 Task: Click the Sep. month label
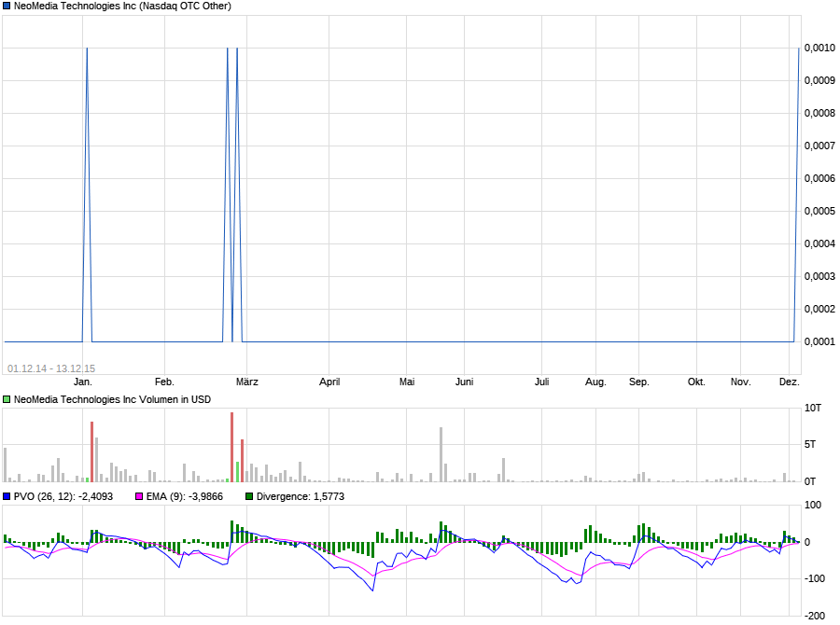[638, 382]
